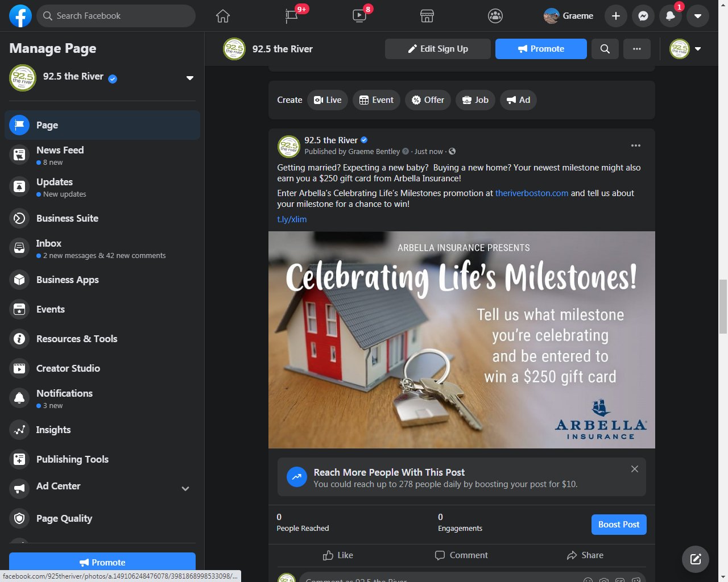Click the Search Facebook field
The height and width of the screenshot is (582, 728).
pyautogui.click(x=116, y=16)
